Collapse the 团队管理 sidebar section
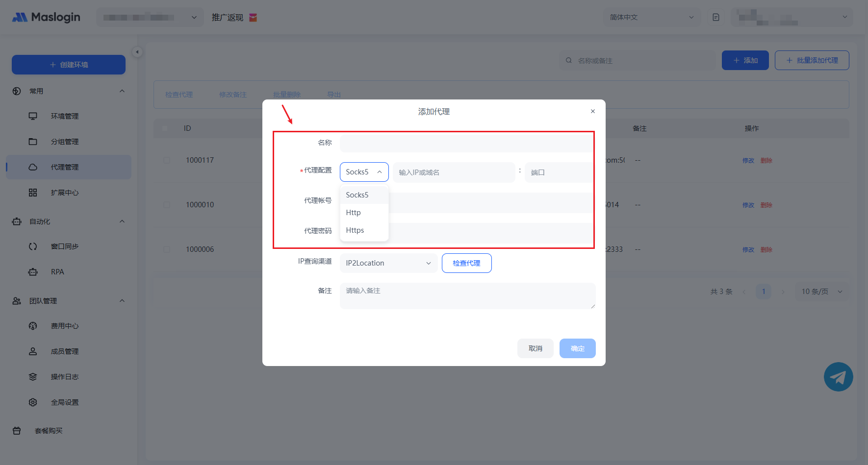Viewport: 868px width, 465px height. 122,301
